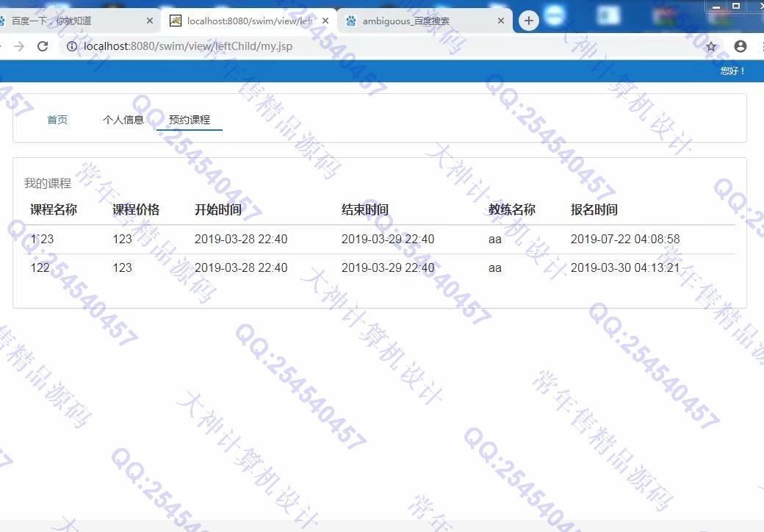The height and width of the screenshot is (532, 764).
Task: Click start time in the 1`23 row
Action: click(x=241, y=240)
